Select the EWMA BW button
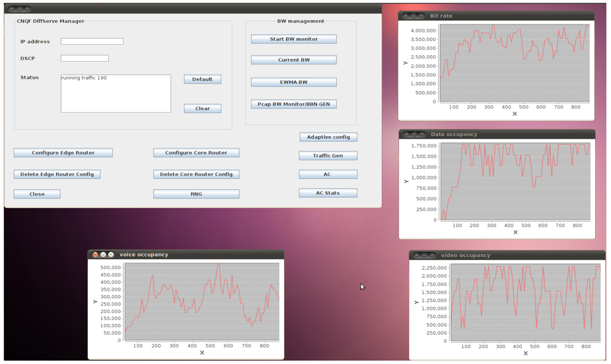The width and height of the screenshot is (611, 364). 293,82
